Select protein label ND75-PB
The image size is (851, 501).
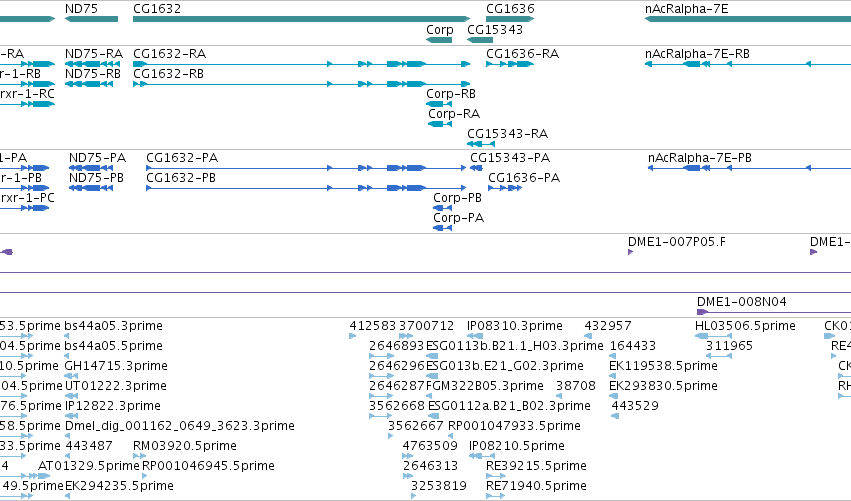[x=96, y=178]
